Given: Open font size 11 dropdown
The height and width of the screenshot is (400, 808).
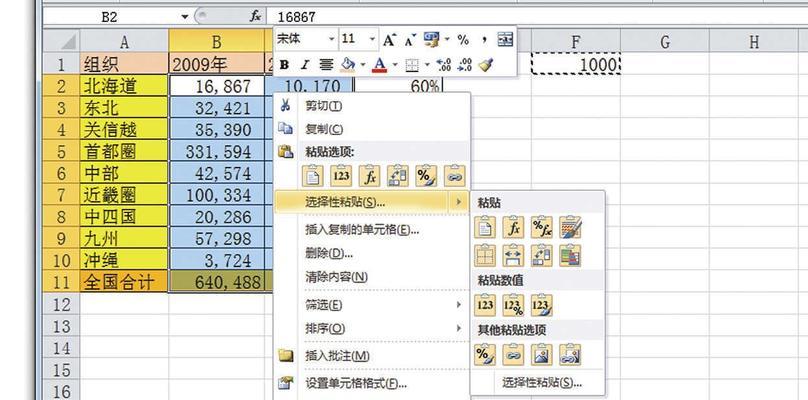Looking at the screenshot, I should coord(373,40).
